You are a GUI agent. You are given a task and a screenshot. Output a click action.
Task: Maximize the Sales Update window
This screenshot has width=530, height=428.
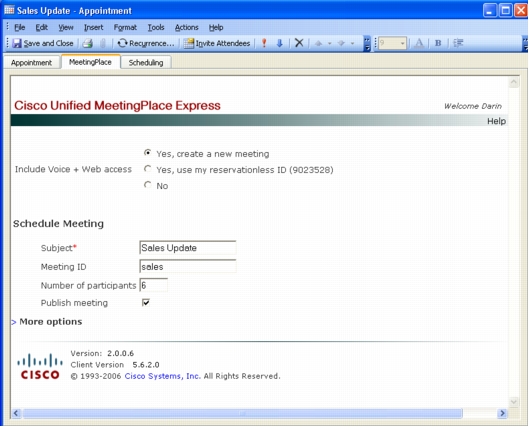505,10
